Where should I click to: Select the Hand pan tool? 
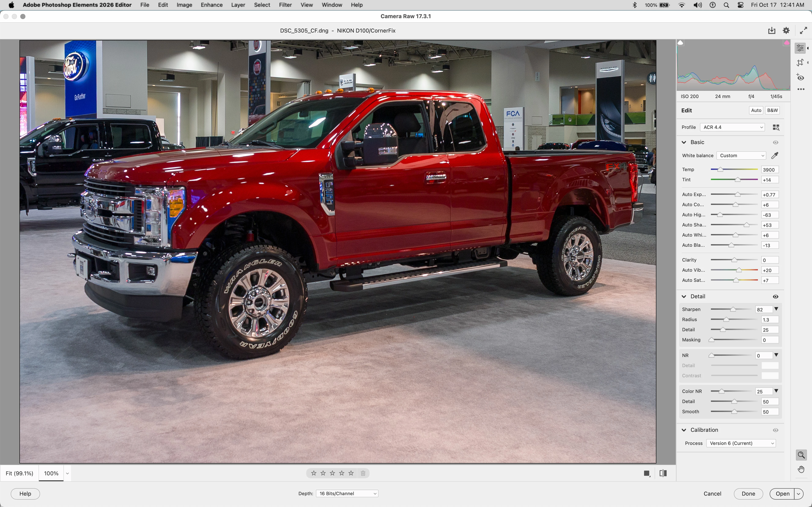coord(802,469)
